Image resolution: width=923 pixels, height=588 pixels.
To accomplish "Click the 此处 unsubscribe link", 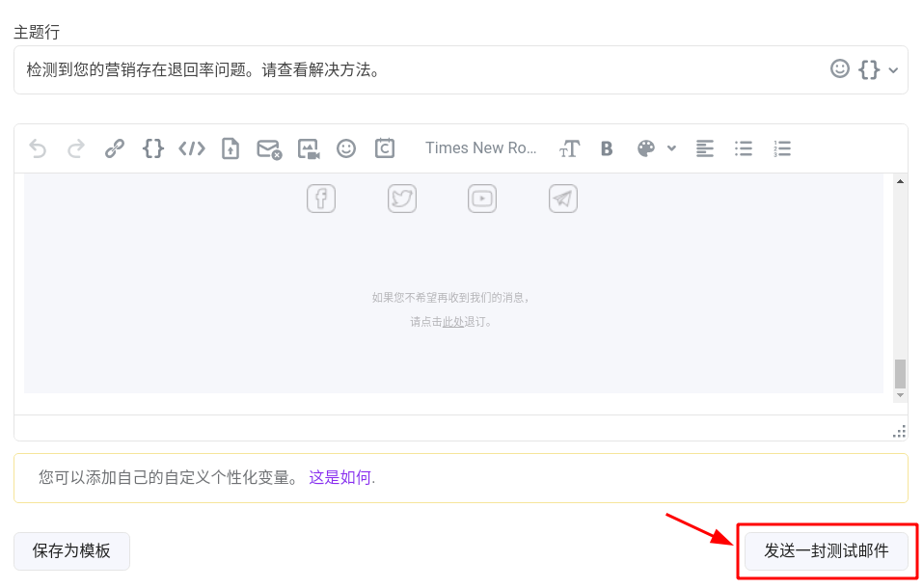I will pyautogui.click(x=452, y=322).
